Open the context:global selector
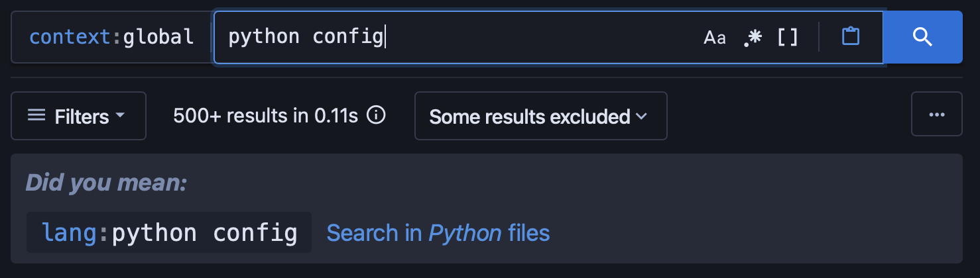Image resolution: width=980 pixels, height=278 pixels. coord(111,37)
